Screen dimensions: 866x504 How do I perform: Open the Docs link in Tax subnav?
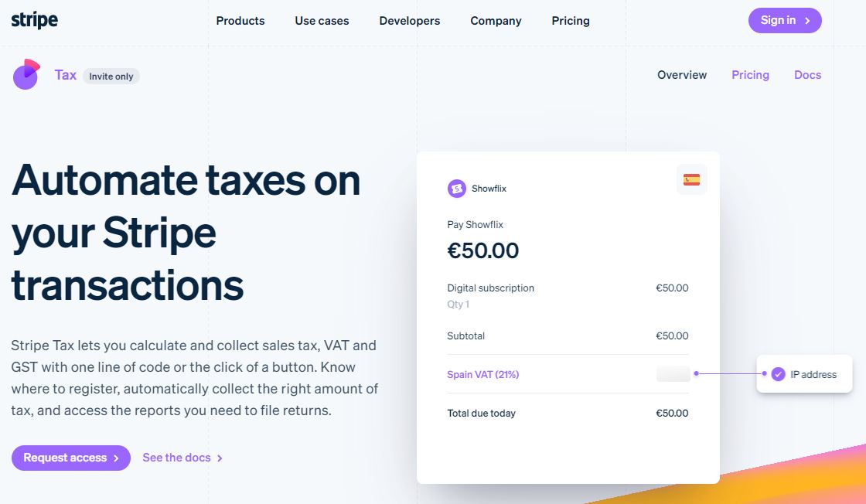807,75
